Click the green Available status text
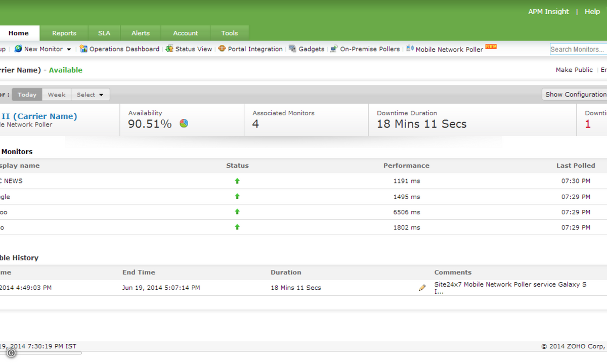The width and height of the screenshot is (607, 364). (66, 70)
